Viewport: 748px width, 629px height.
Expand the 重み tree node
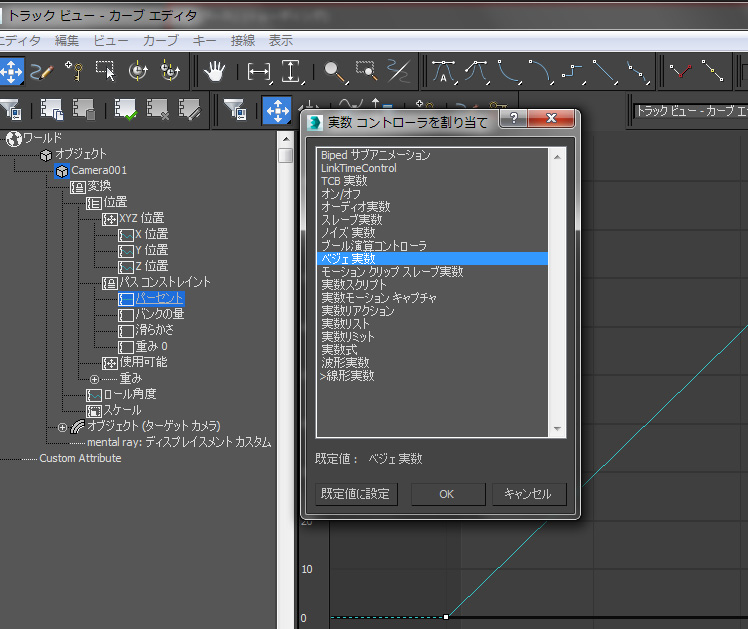pos(94,380)
